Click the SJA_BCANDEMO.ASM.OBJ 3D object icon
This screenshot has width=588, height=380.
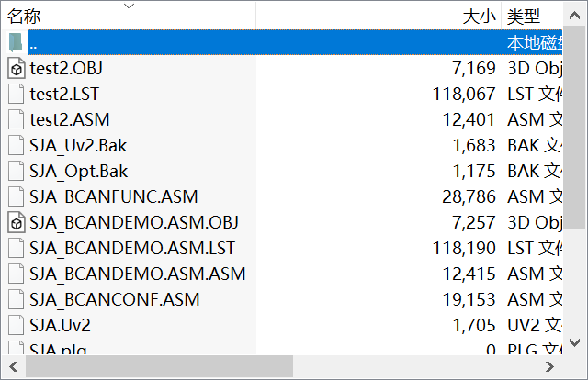17,222
